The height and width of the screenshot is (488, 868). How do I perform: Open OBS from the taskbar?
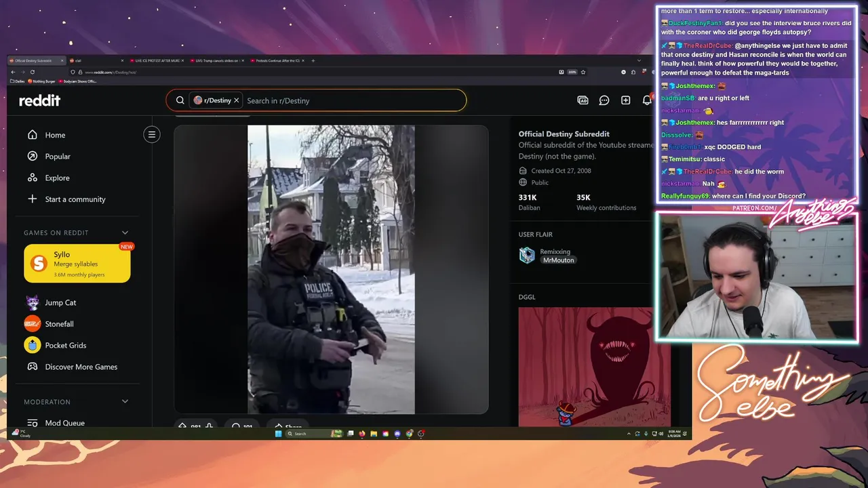[x=421, y=434]
